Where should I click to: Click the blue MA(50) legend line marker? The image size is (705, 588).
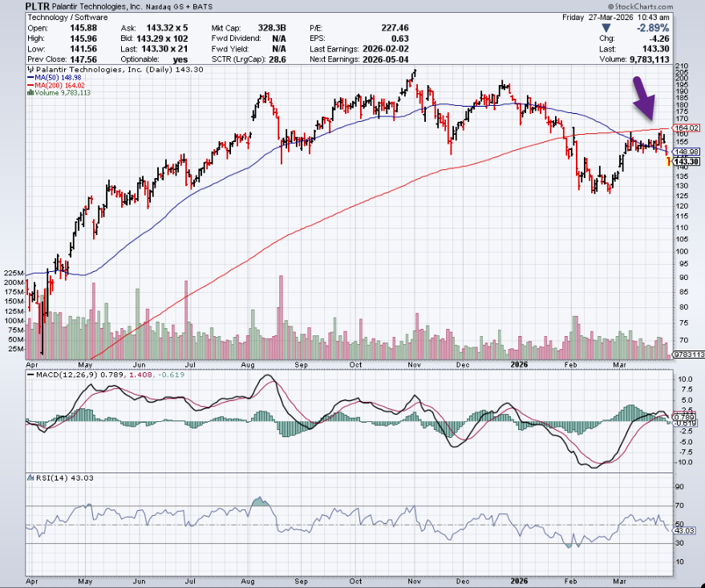(30, 78)
